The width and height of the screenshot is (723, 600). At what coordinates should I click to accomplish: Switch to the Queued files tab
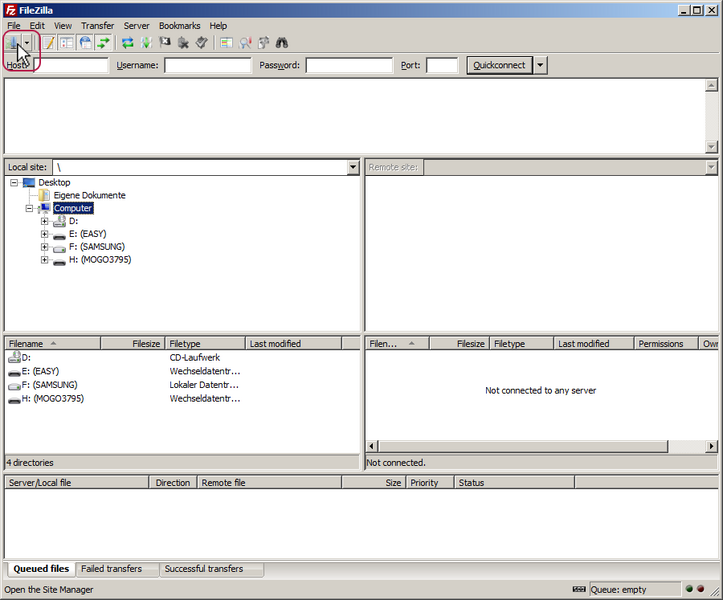[41, 569]
